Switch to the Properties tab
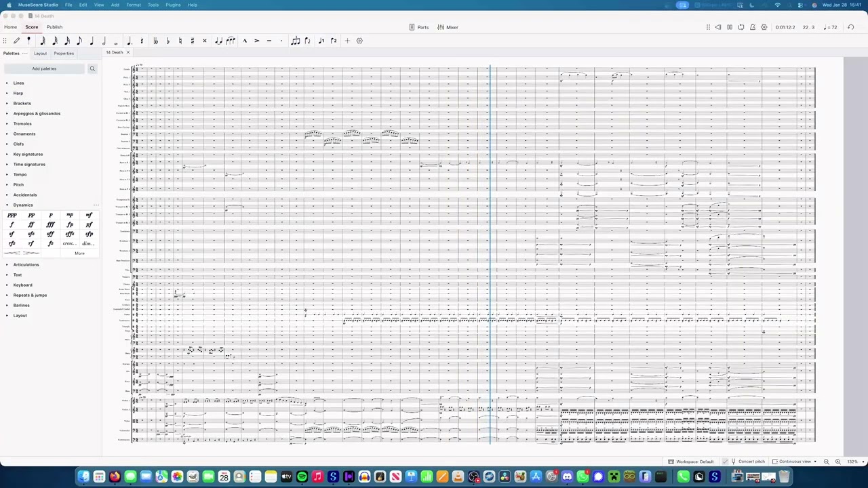 click(64, 53)
